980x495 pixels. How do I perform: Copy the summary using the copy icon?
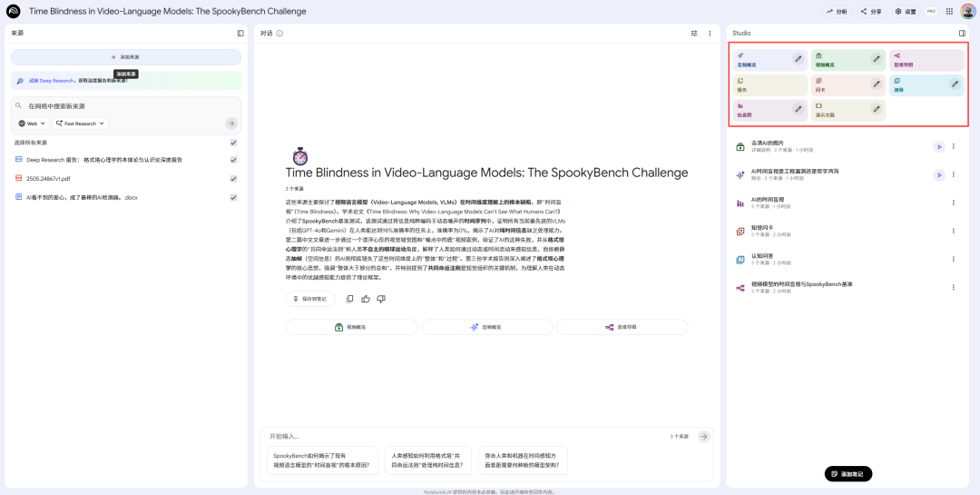350,299
